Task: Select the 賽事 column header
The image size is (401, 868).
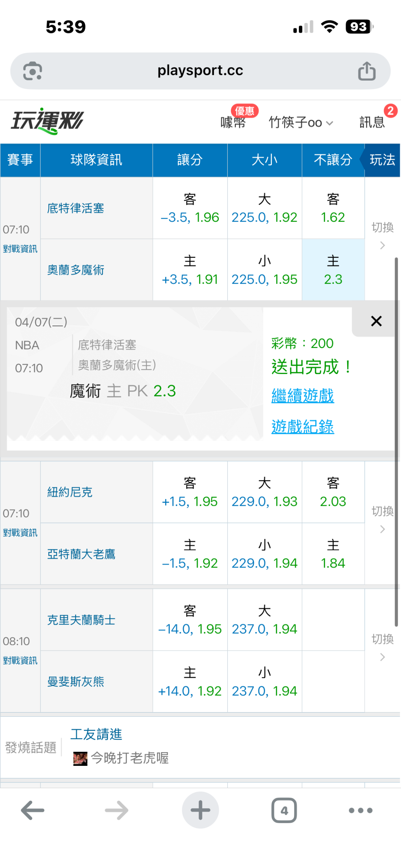Action: 20,160
